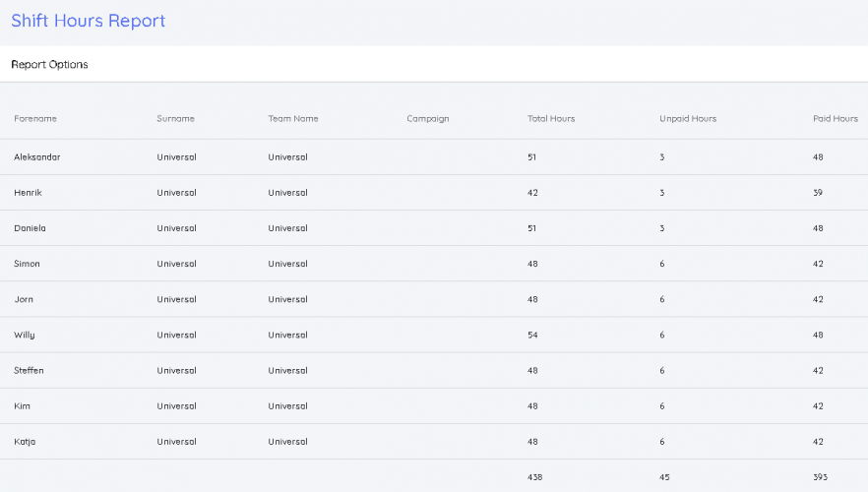Click the forename Henrik

tap(28, 193)
